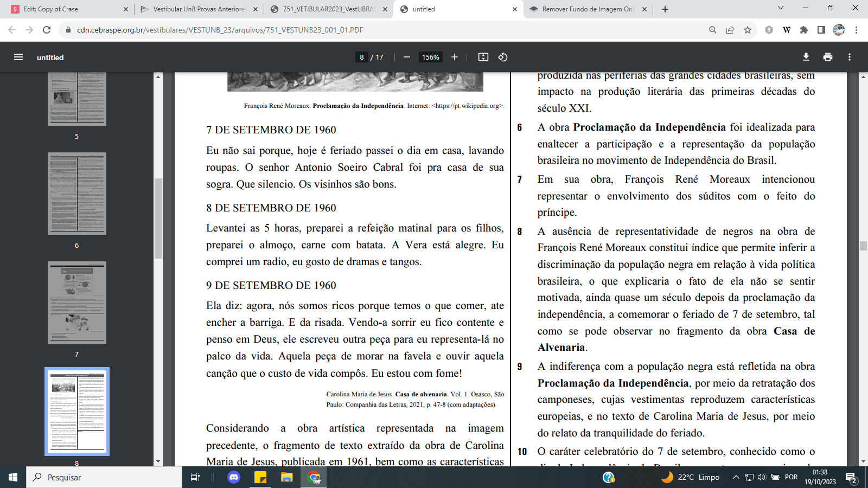Open the clock and date 01:38
868x488 pixels.
pyautogui.click(x=820, y=477)
